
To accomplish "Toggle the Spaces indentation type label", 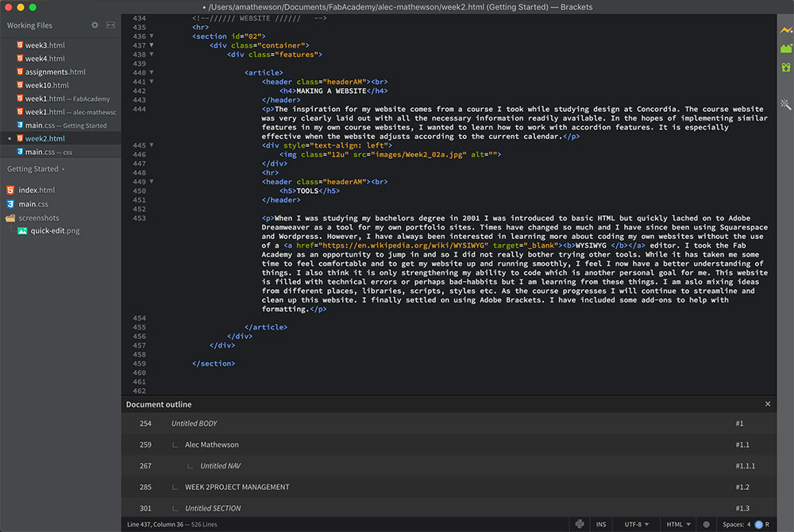I will [734, 524].
